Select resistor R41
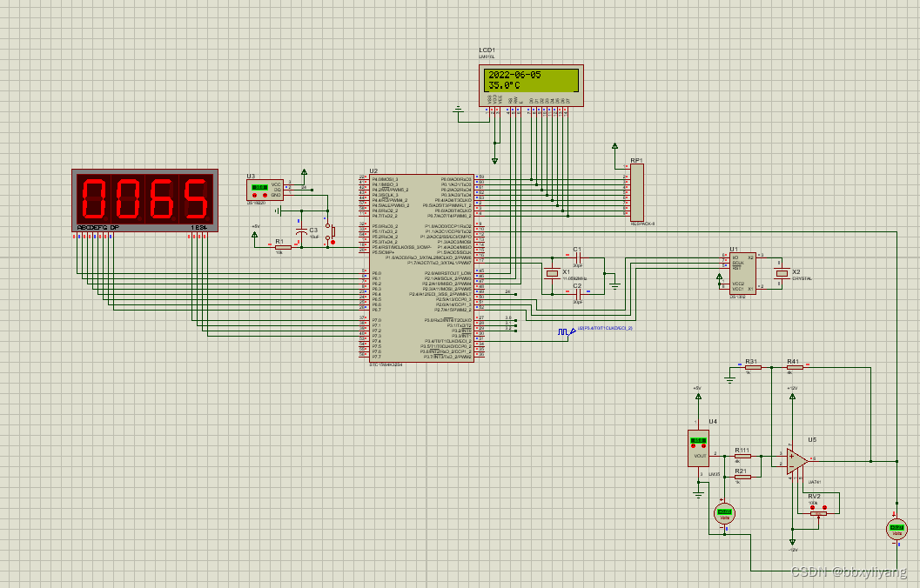Viewport: 920px width, 588px height. pyautogui.click(x=795, y=368)
